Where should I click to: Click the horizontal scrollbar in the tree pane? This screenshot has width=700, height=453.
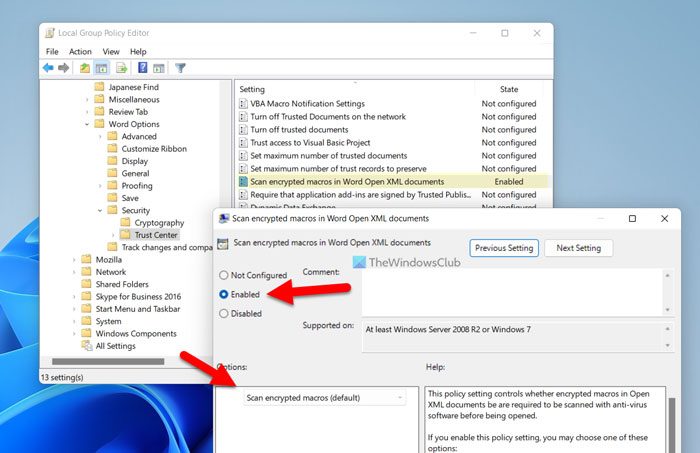point(108,361)
